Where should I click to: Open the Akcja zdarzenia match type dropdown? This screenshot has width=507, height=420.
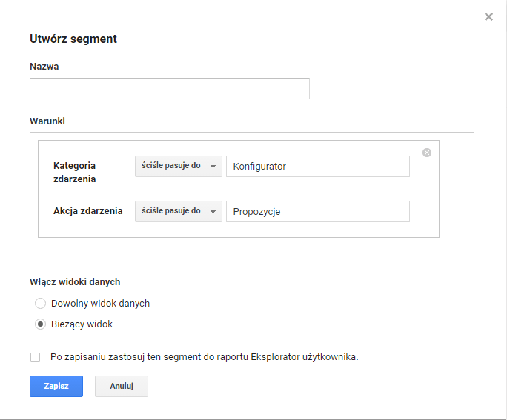178,211
